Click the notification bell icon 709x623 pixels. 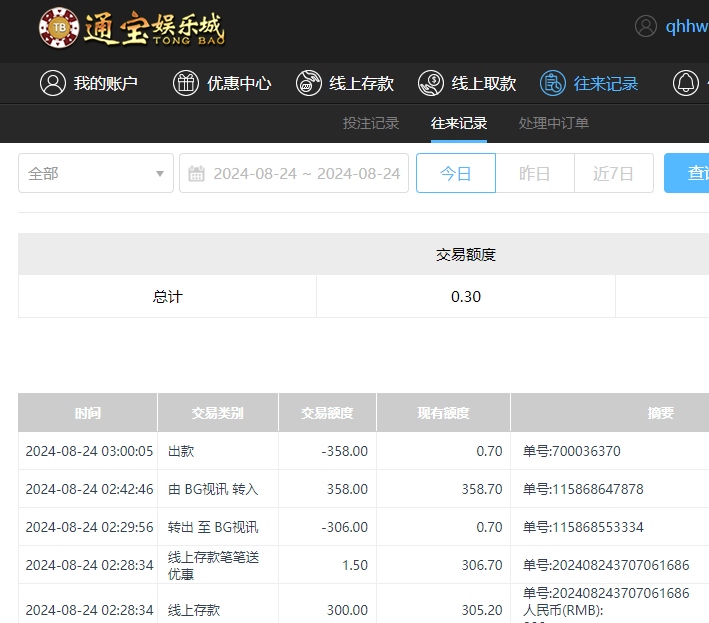(686, 83)
